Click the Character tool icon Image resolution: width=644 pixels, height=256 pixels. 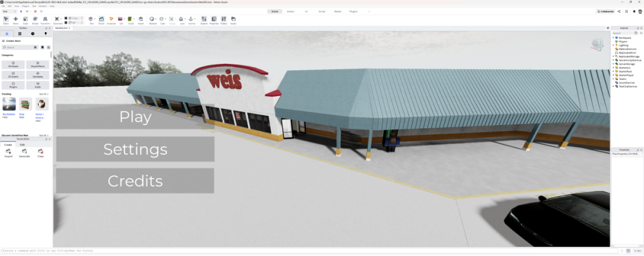[111, 19]
